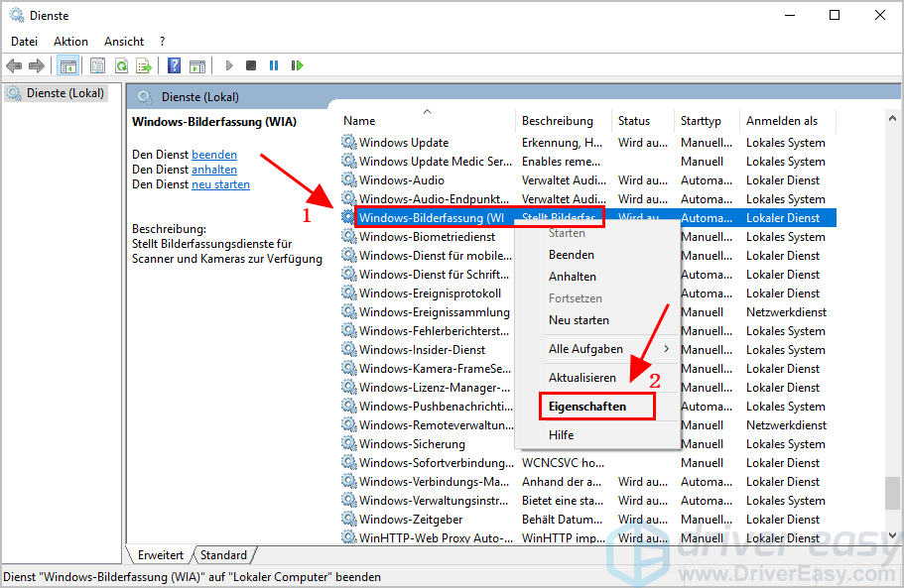Viewport: 904px width, 588px height.
Task: Choose Beenden in the context menu
Action: (x=596, y=255)
